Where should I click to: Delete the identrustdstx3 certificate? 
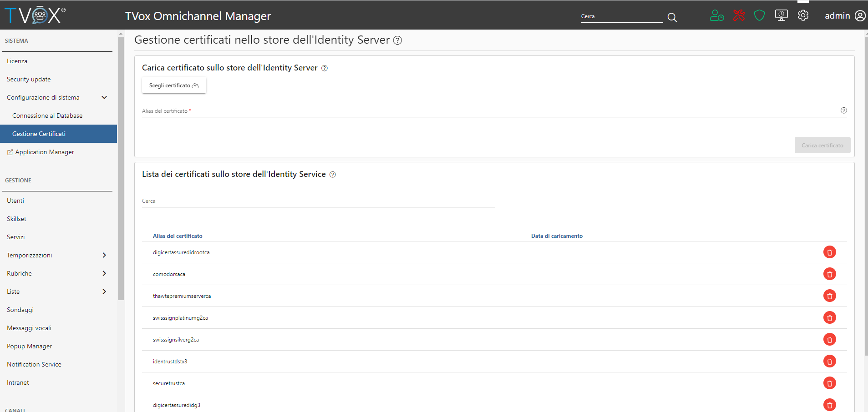(x=829, y=361)
